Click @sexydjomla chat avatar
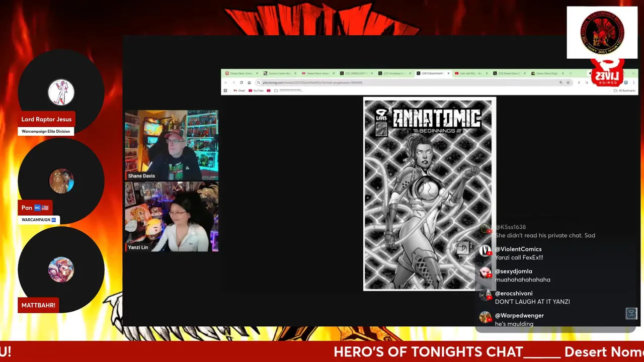This screenshot has width=644, height=362. (x=485, y=273)
